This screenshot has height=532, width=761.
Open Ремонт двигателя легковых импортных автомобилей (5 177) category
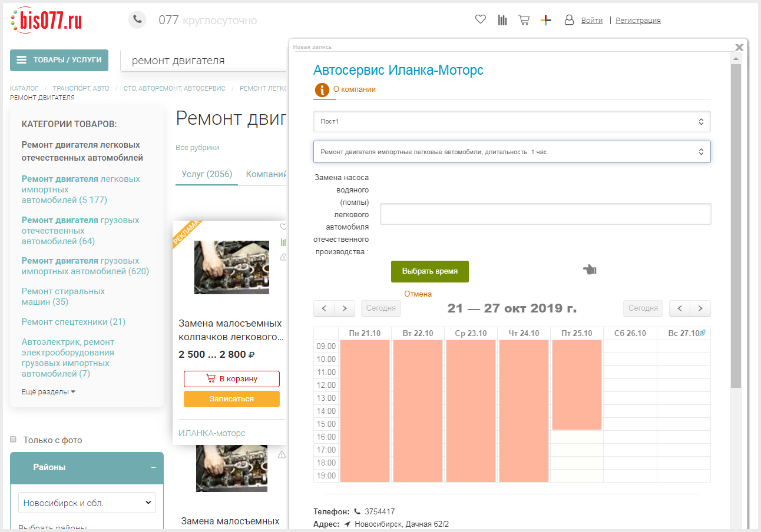[81, 189]
